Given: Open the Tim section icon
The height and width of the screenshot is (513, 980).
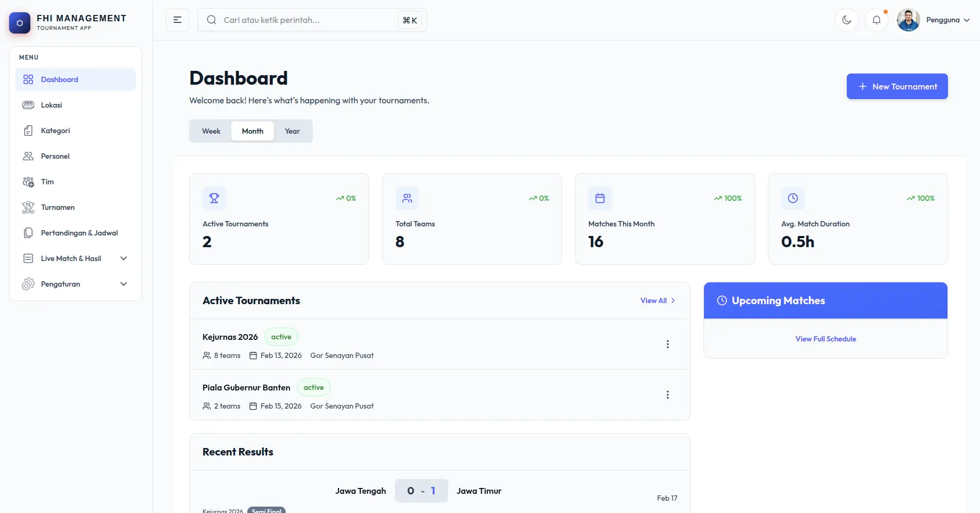Looking at the screenshot, I should coord(28,182).
